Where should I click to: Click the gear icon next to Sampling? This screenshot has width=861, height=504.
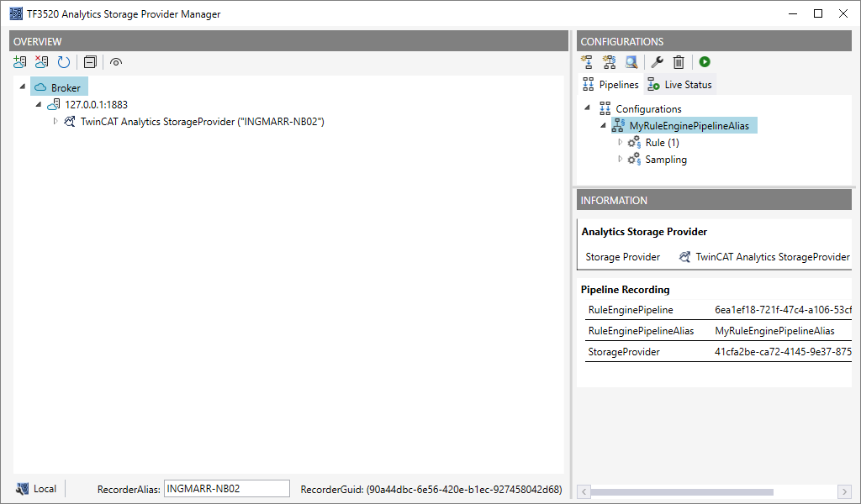(x=634, y=160)
